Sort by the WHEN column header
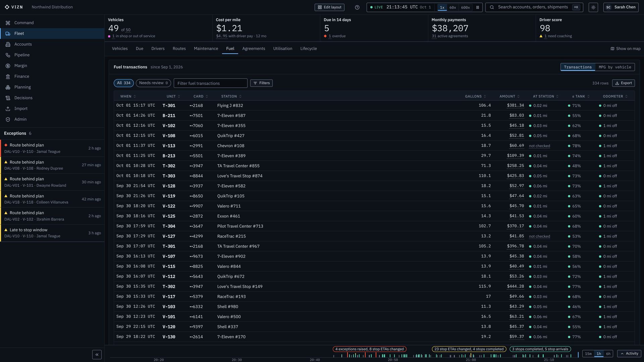This screenshot has height=362, width=644. [128, 97]
